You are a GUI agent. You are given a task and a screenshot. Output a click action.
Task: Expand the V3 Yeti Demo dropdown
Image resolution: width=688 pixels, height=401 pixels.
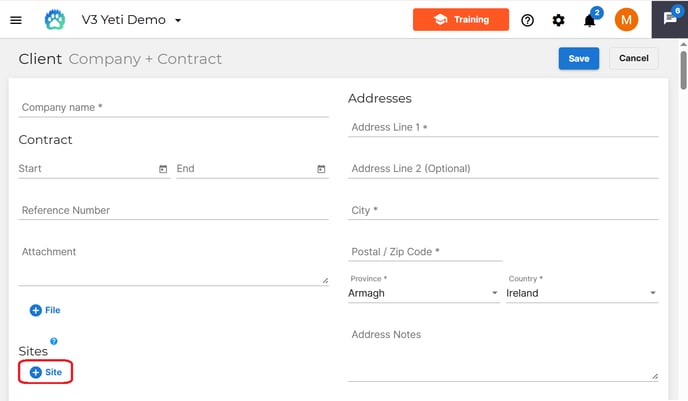[x=178, y=20]
